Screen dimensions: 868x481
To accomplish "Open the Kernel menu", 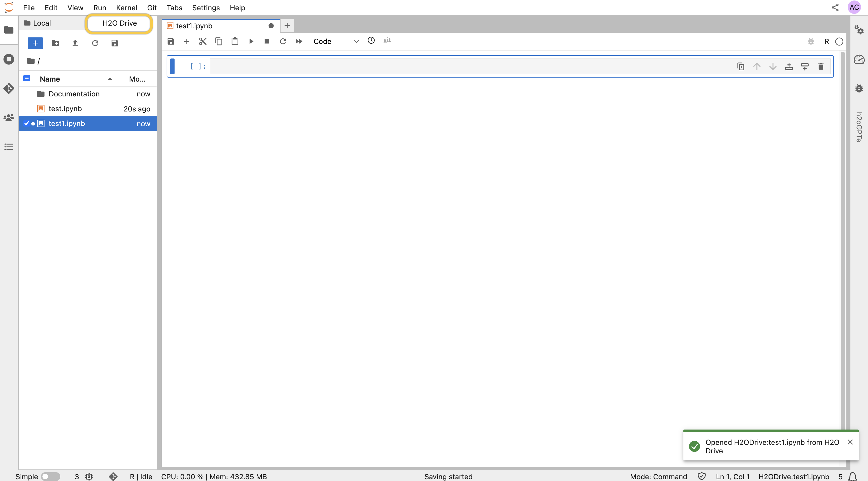I will (x=126, y=8).
